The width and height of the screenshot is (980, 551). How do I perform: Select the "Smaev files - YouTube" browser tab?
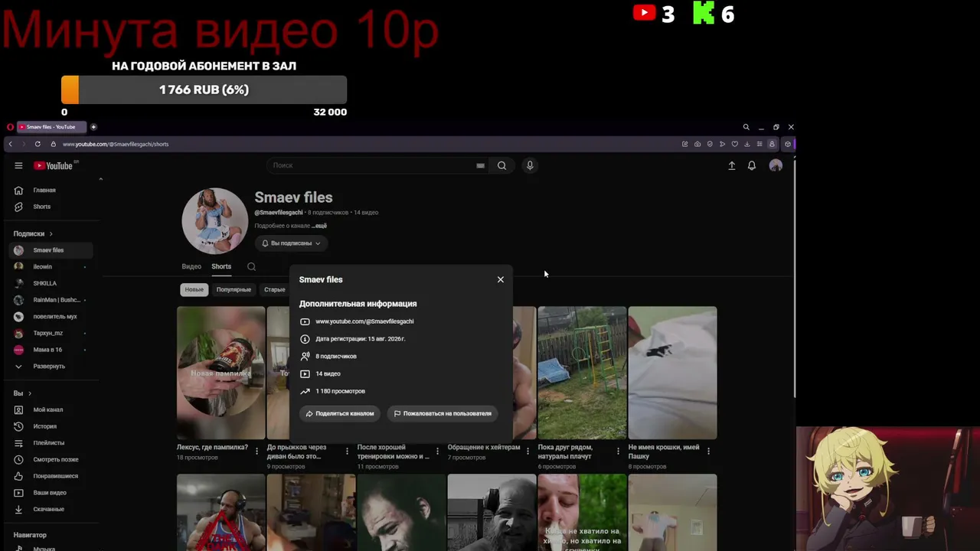(52, 127)
